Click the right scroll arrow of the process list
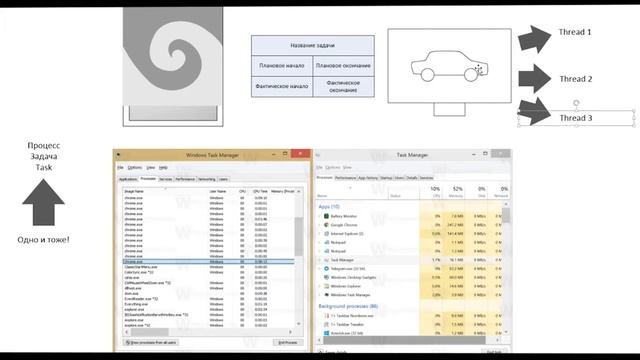 point(290,332)
